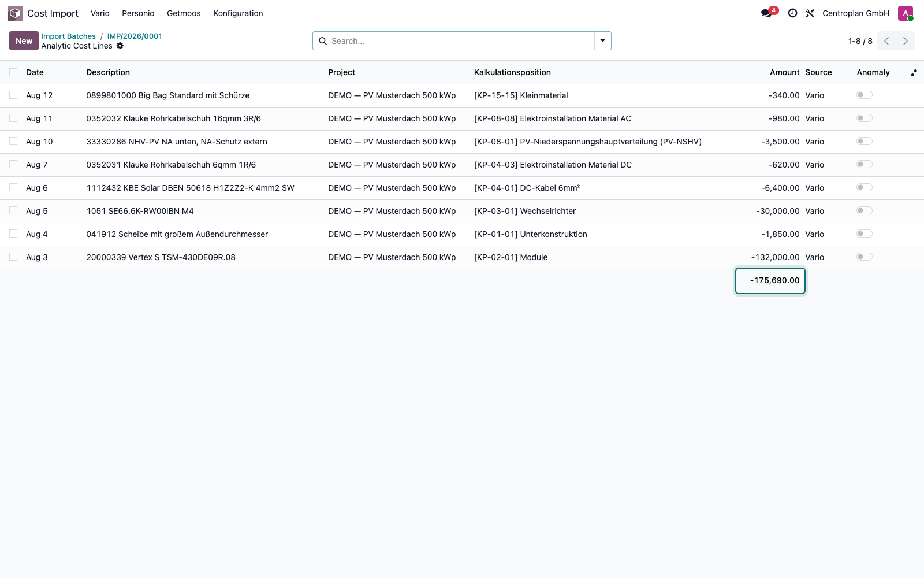This screenshot has height=578, width=924.
Task: Click the [KP-15-15] Kleinmaterial cell
Action: click(x=521, y=95)
